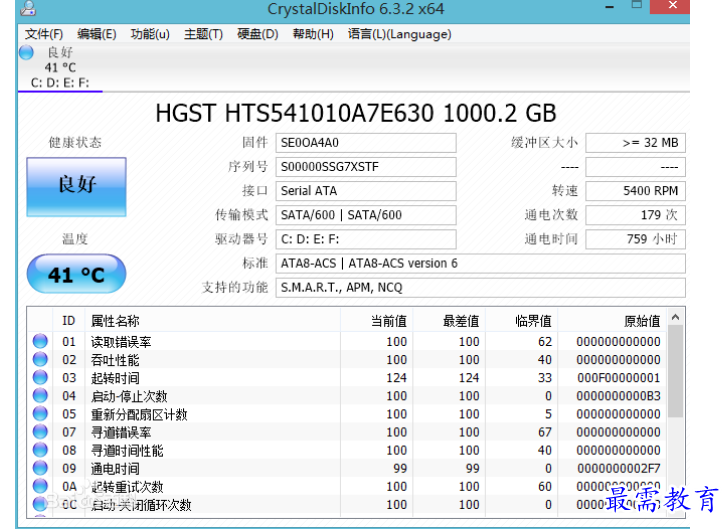Click the transfer mode field SATA/600 | SATA/600
This screenshot has height=531, width=727.
tap(366, 215)
